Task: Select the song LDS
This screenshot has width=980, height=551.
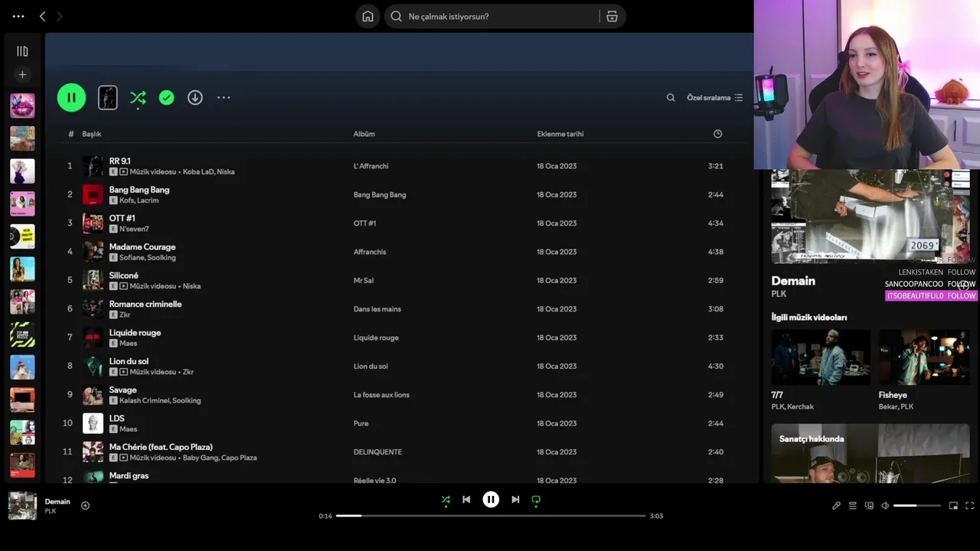Action: point(116,419)
